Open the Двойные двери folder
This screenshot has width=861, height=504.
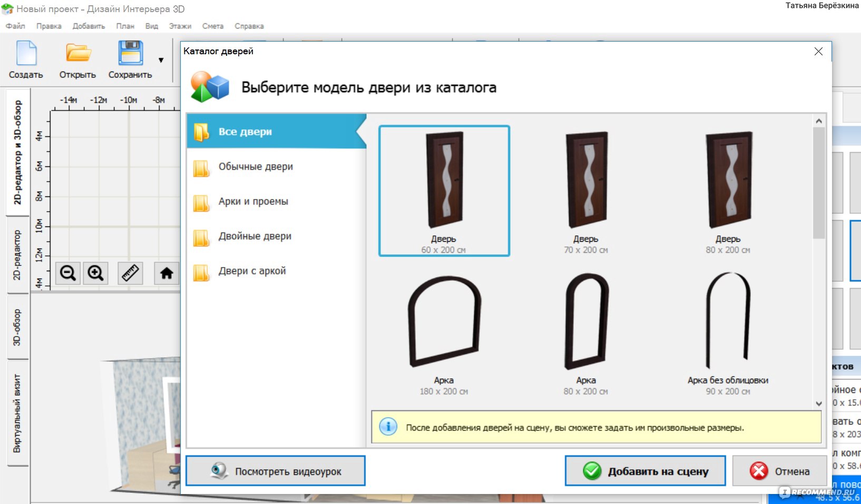coord(255,236)
